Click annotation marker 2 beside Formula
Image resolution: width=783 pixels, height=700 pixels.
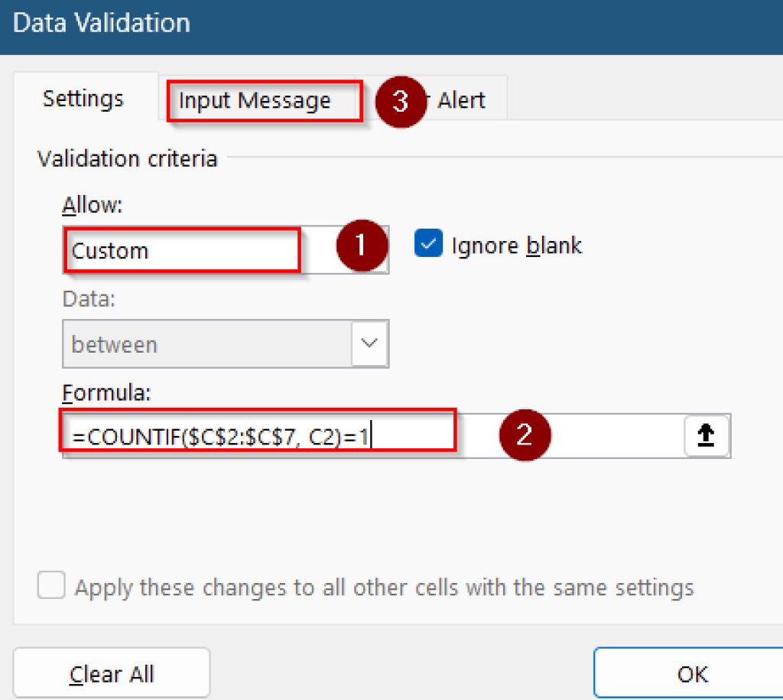click(525, 435)
